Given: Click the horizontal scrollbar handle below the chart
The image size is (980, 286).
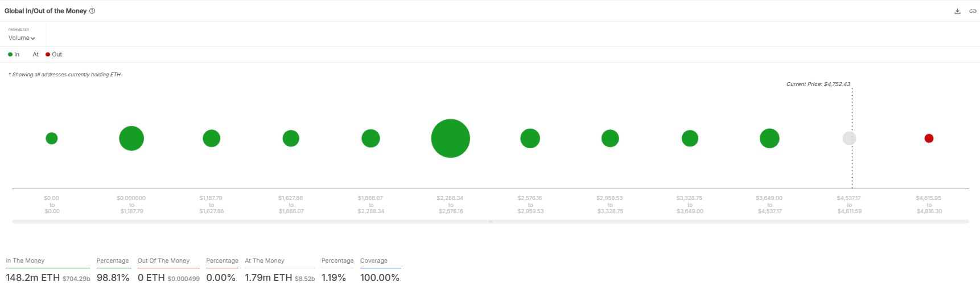Looking at the screenshot, I should tap(491, 222).
